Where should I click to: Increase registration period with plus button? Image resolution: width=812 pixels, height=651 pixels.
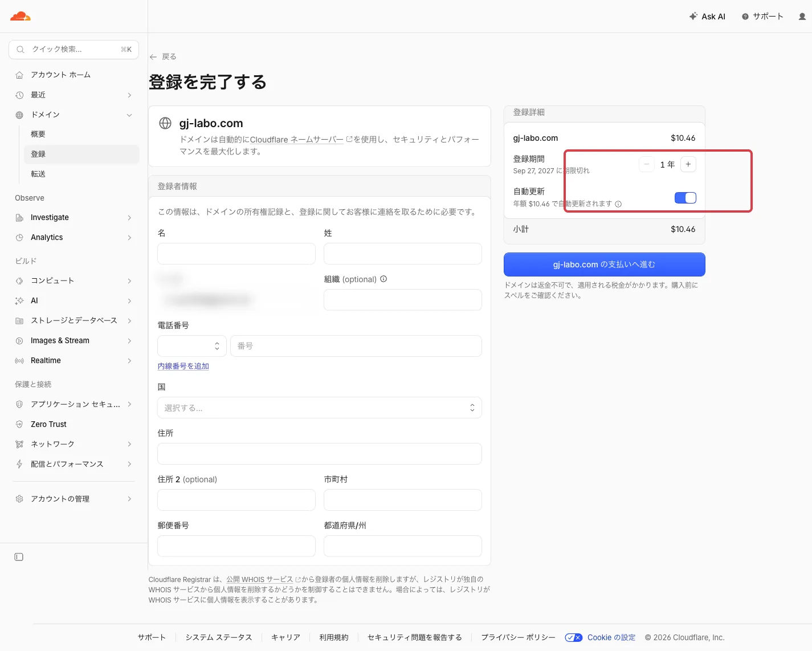[x=688, y=164]
